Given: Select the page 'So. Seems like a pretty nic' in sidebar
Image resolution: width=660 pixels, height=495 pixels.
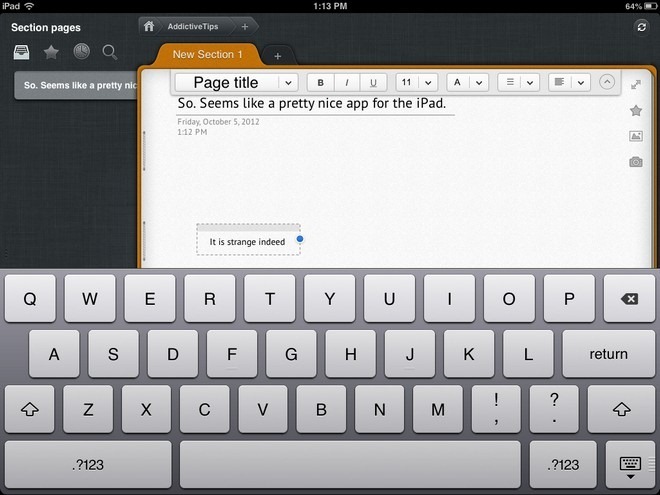Looking at the screenshot, I should (x=78, y=85).
